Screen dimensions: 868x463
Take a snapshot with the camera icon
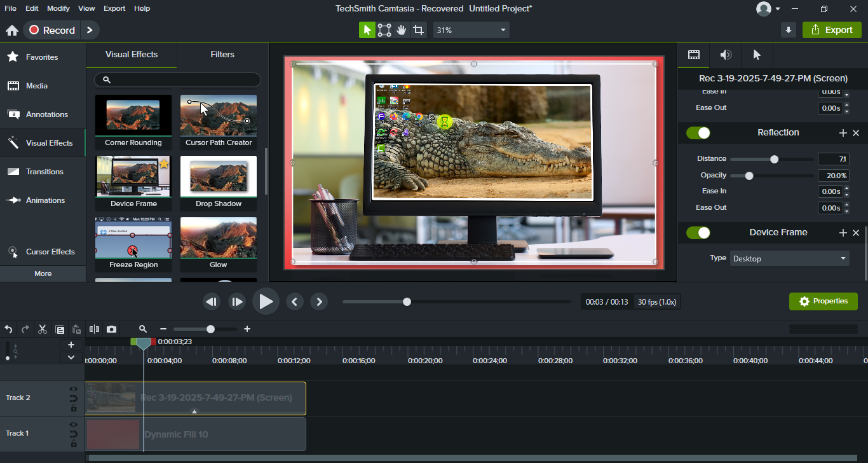[x=111, y=329]
